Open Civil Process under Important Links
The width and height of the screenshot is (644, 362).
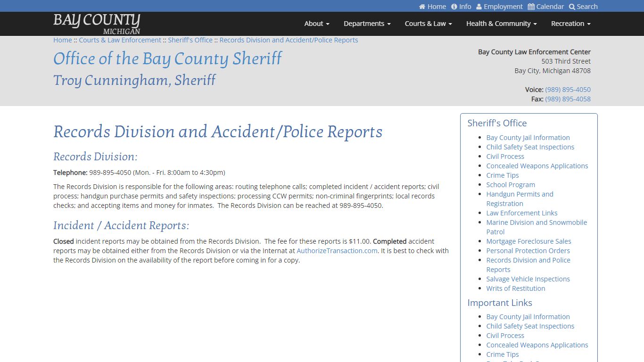505,336
